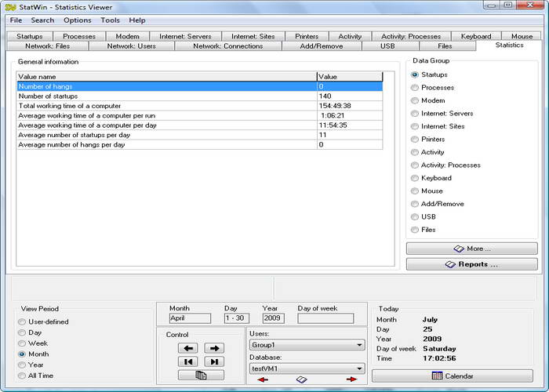
Task: Open the Users dropdown showing Group1
Action: 307,344
